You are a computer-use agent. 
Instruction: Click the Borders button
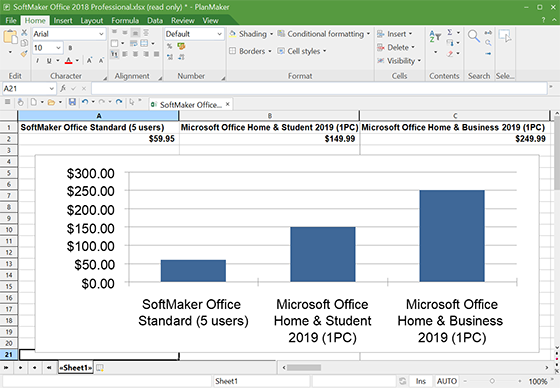250,51
